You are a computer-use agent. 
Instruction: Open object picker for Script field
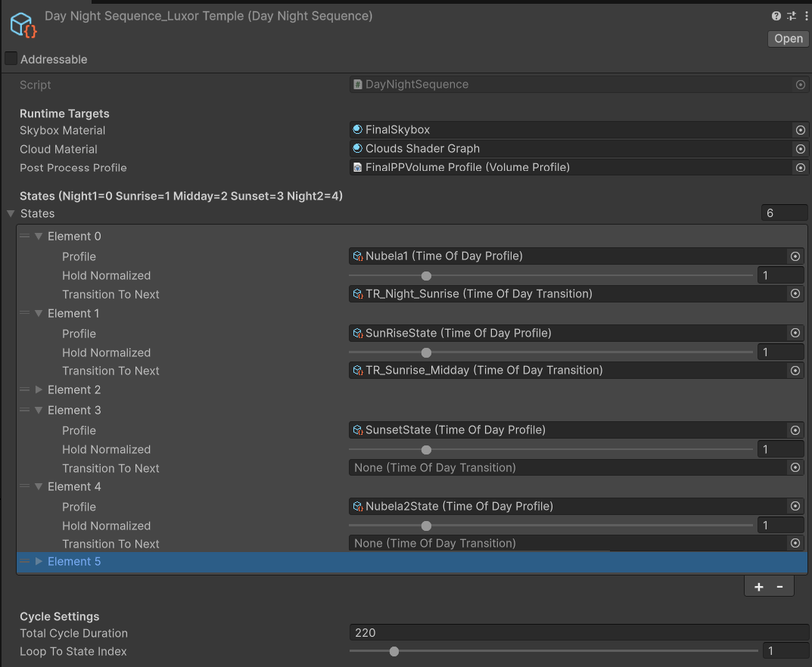pyautogui.click(x=800, y=85)
